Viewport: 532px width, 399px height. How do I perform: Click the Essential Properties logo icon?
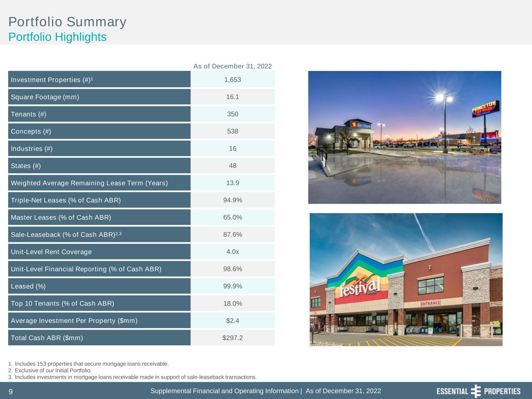(476, 391)
